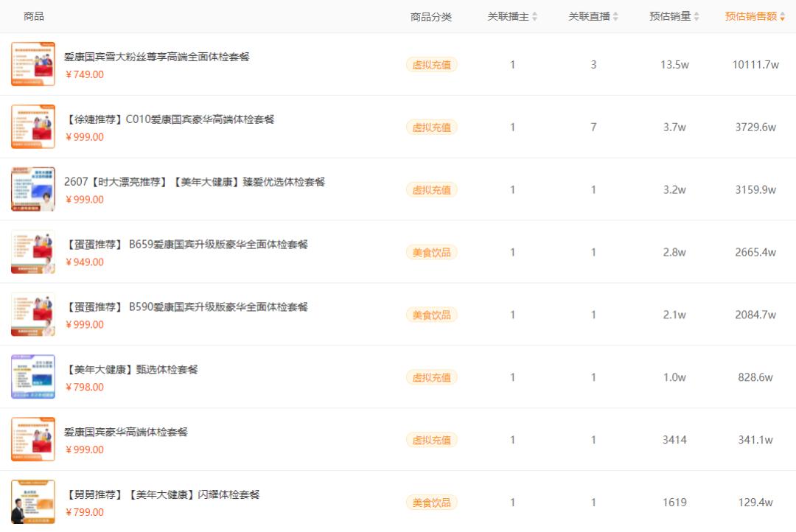Click ascending sort arrow on 预估销量 column
The height and width of the screenshot is (532, 796).
pos(696,13)
